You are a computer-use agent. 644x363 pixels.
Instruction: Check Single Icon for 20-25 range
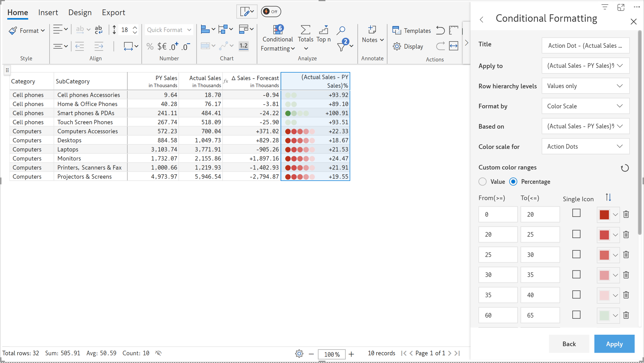click(576, 234)
